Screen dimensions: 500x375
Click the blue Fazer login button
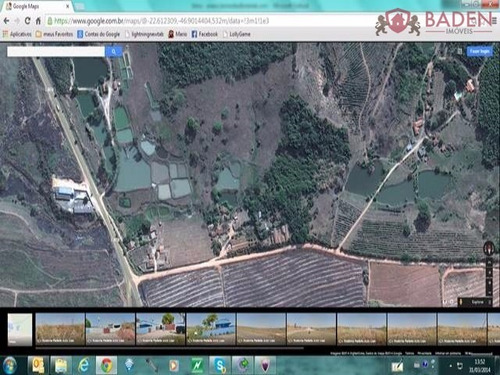point(479,51)
